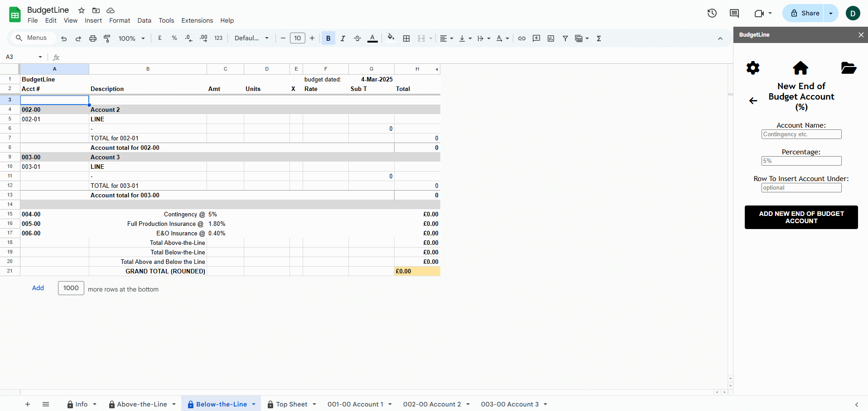Open text wrapping dropdown
The width and height of the screenshot is (868, 411).
pyautogui.click(x=484, y=38)
